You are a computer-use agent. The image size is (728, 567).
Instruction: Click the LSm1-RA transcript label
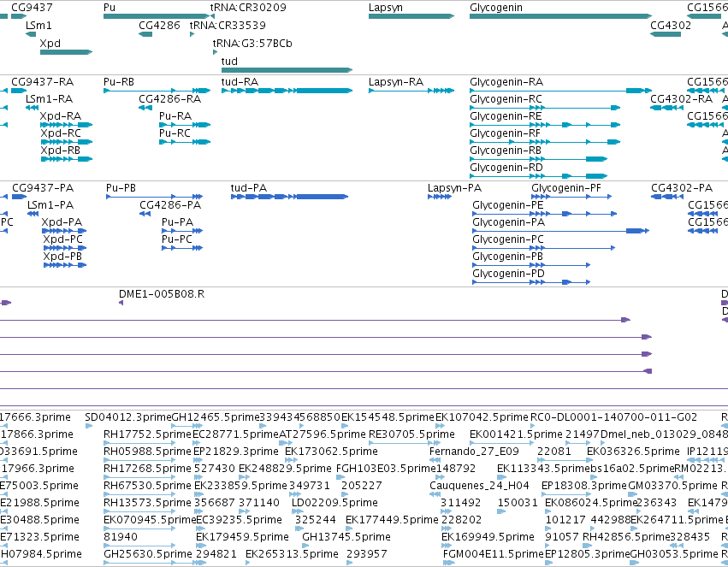coord(50,99)
